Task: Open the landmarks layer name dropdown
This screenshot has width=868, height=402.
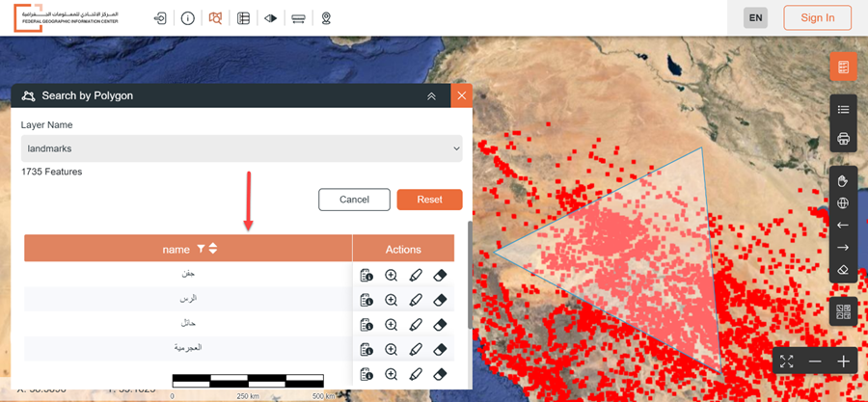Action: tap(241, 148)
